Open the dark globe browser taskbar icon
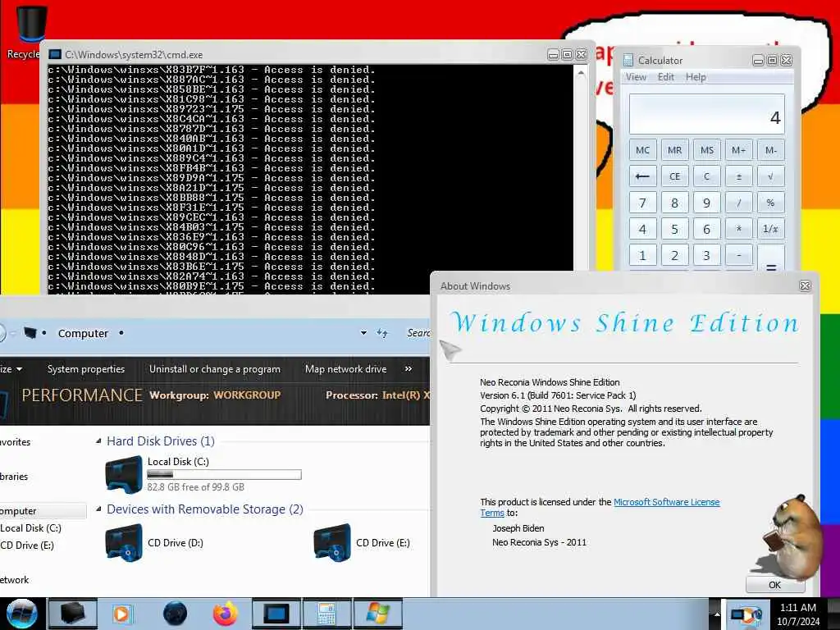The height and width of the screenshot is (630, 840). 175,614
